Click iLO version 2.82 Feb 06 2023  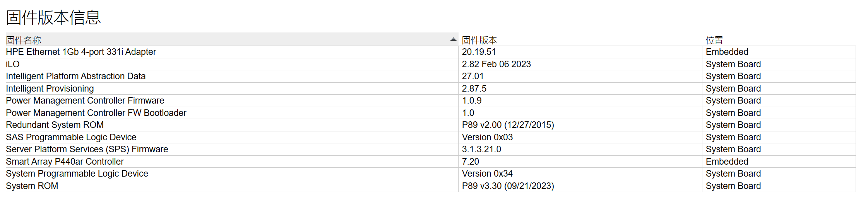tap(496, 64)
